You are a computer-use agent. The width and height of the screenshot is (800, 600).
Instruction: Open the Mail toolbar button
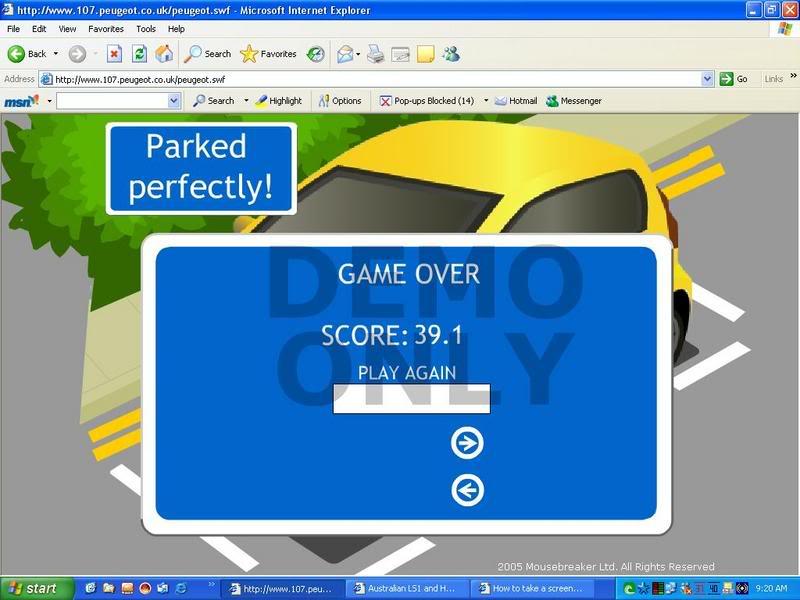[x=346, y=54]
